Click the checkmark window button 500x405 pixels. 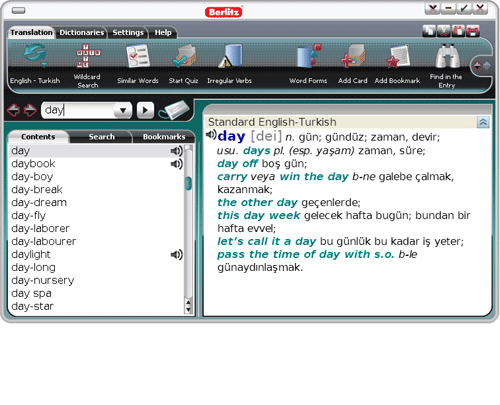(464, 8)
